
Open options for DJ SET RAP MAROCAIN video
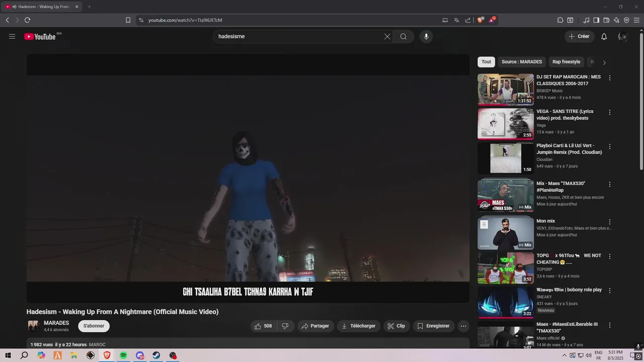tap(610, 78)
